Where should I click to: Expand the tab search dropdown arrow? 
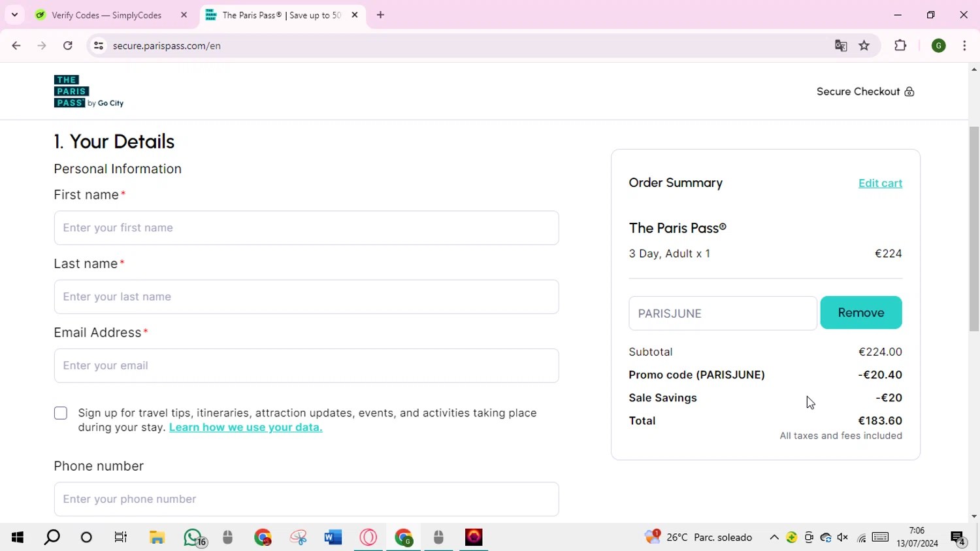(x=14, y=15)
